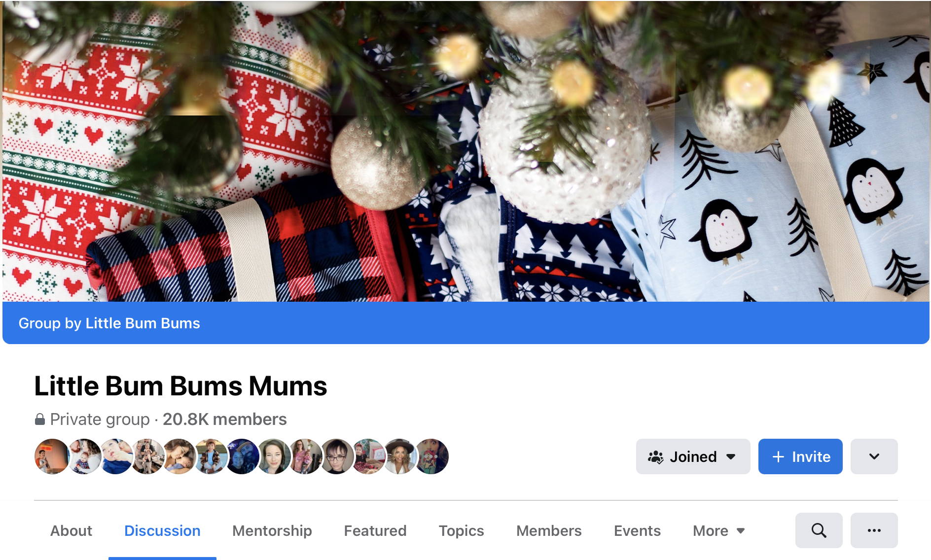Click the 20.8K members link
The image size is (931, 560).
(225, 420)
